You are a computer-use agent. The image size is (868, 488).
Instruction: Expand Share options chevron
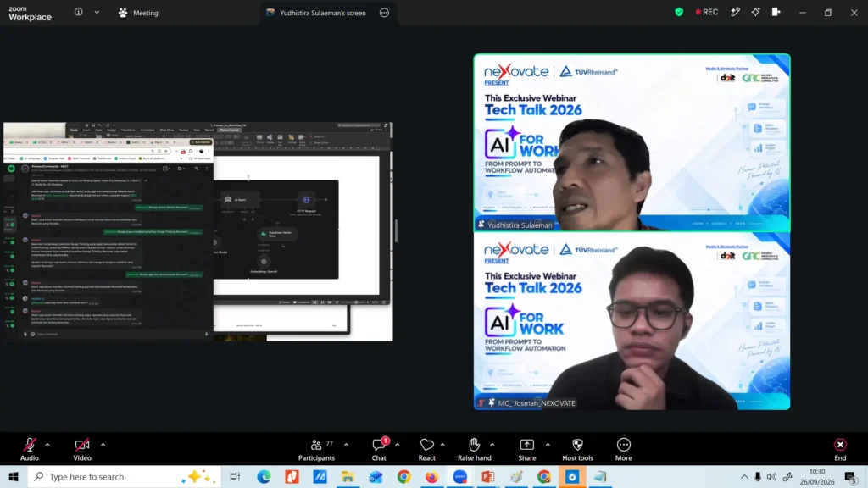tap(548, 444)
